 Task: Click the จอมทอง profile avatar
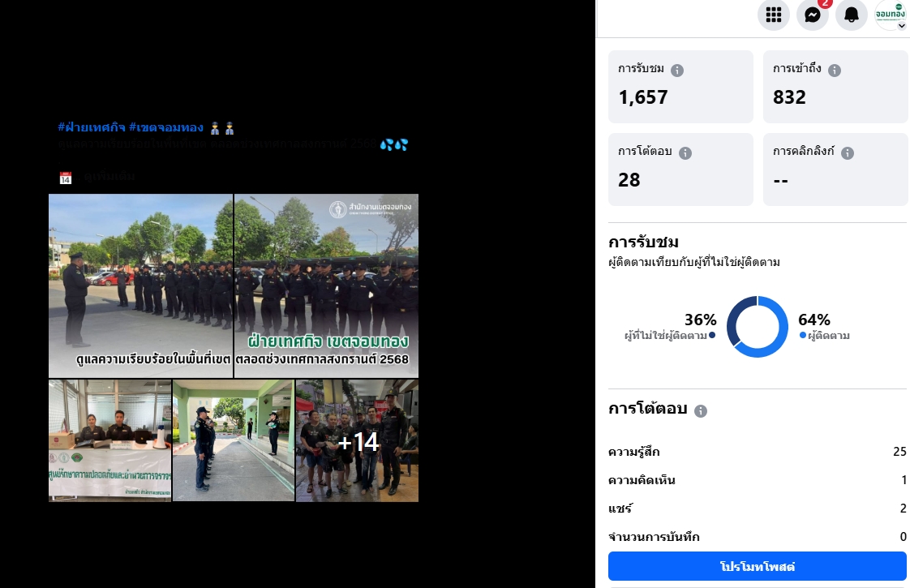pos(890,15)
